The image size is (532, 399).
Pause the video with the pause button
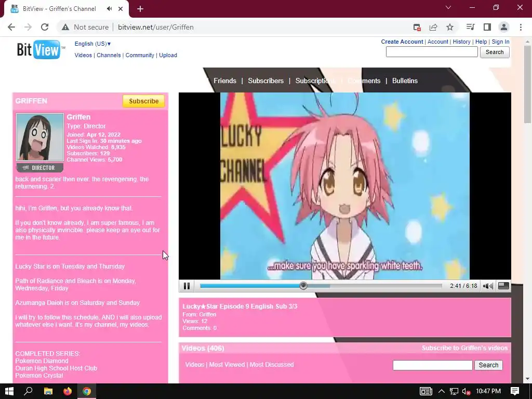point(187,286)
